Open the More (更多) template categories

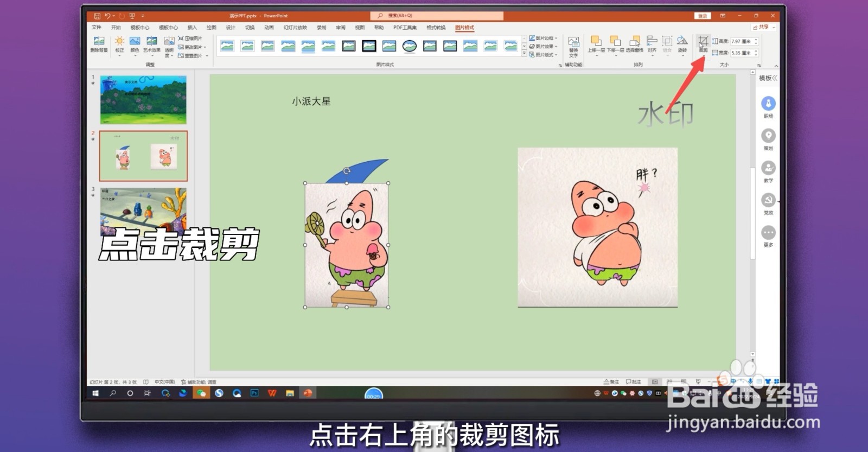768,236
